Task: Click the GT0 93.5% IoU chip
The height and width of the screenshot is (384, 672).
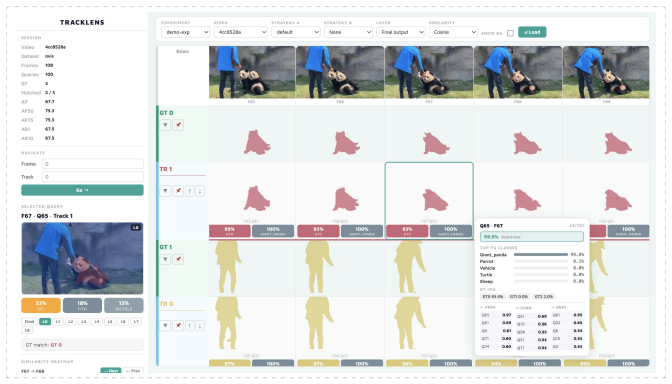Action: click(x=492, y=297)
